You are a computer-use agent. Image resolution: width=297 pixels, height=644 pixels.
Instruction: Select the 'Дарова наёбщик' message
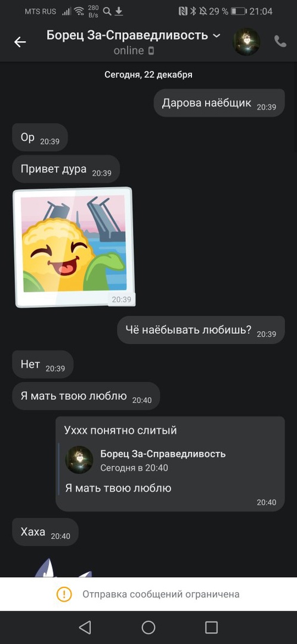(219, 103)
